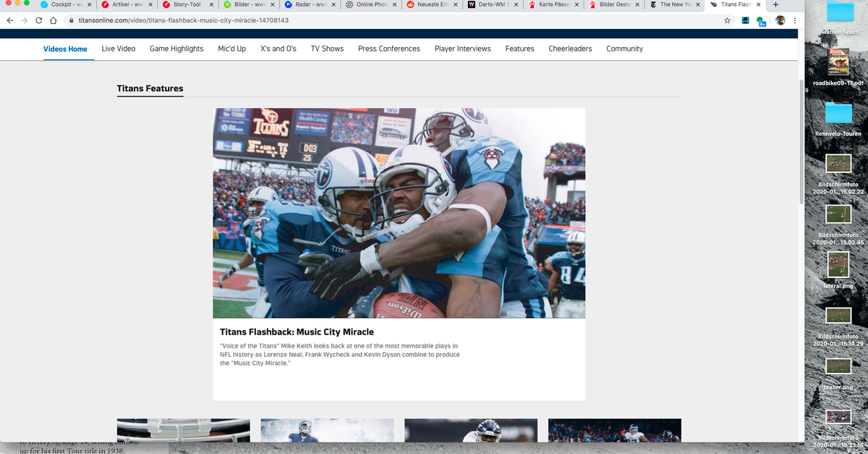Go to the Player Interviews section
Viewport: 868px width, 454px height.
(x=462, y=49)
